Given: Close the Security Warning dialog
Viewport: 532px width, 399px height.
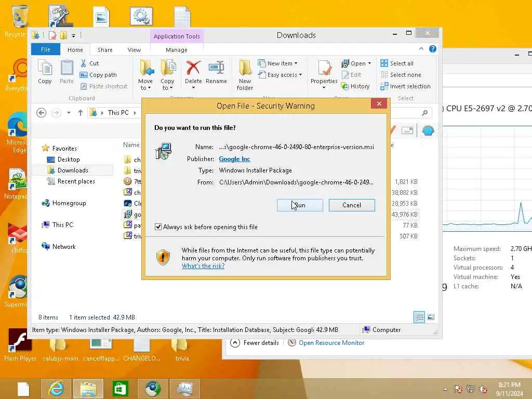Looking at the screenshot, I should (379, 103).
